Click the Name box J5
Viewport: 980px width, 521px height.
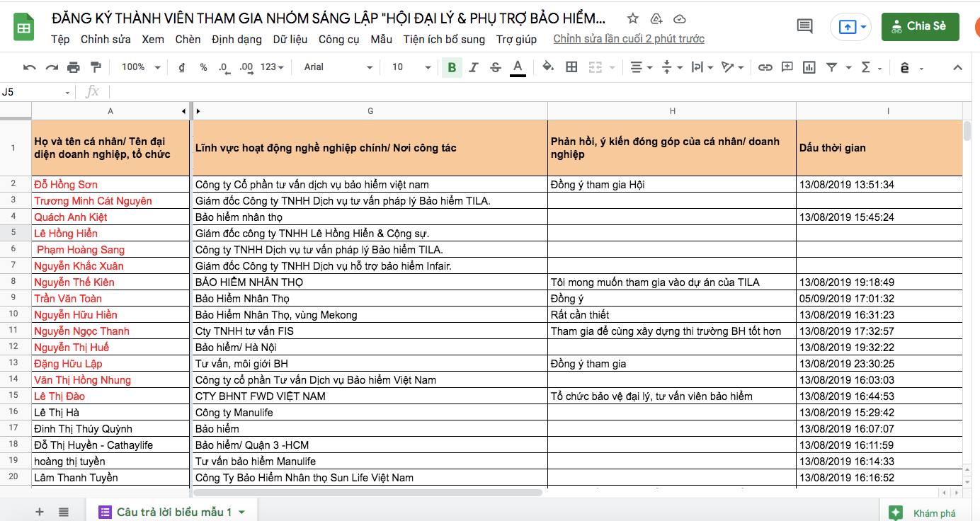(38, 92)
